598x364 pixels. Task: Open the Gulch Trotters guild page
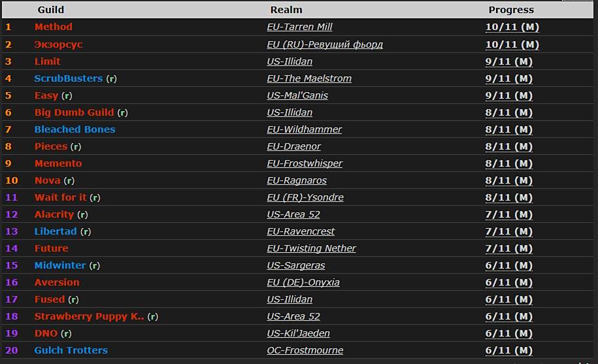(71, 350)
